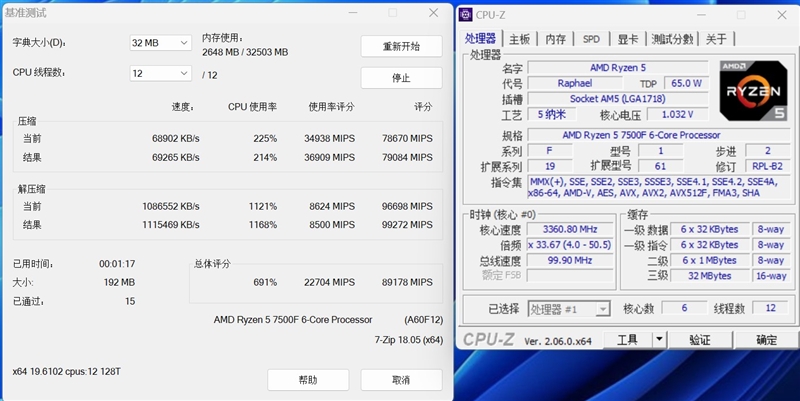800x401 pixels.
Task: Open the CPU thread count dropdown showing 12
Action: pyautogui.click(x=160, y=73)
